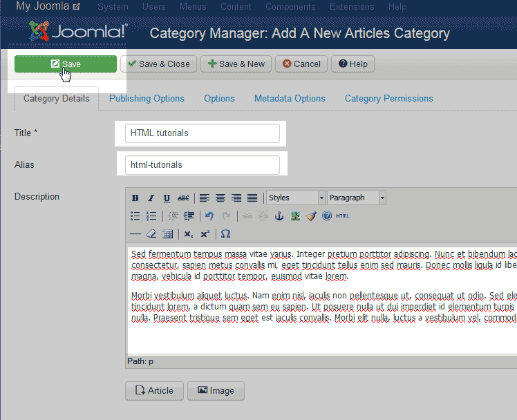517x420 pixels.
Task: Insert a table using the table icon
Action: (x=167, y=234)
